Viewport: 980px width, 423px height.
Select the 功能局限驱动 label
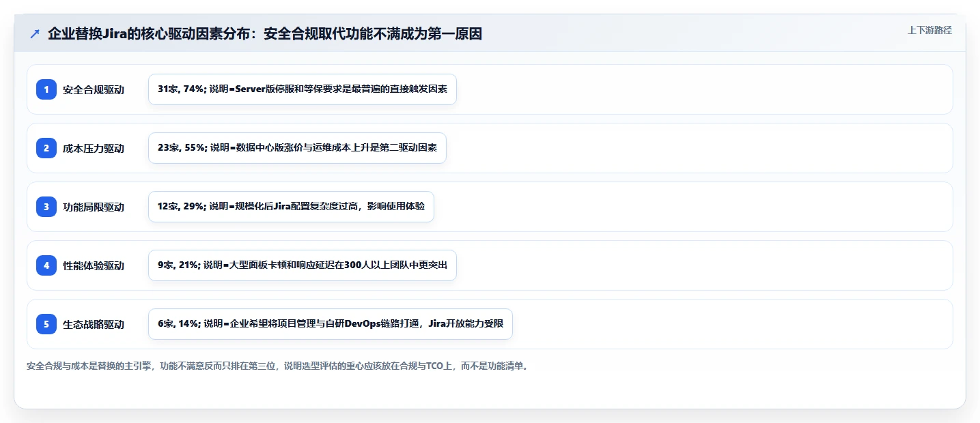point(94,207)
